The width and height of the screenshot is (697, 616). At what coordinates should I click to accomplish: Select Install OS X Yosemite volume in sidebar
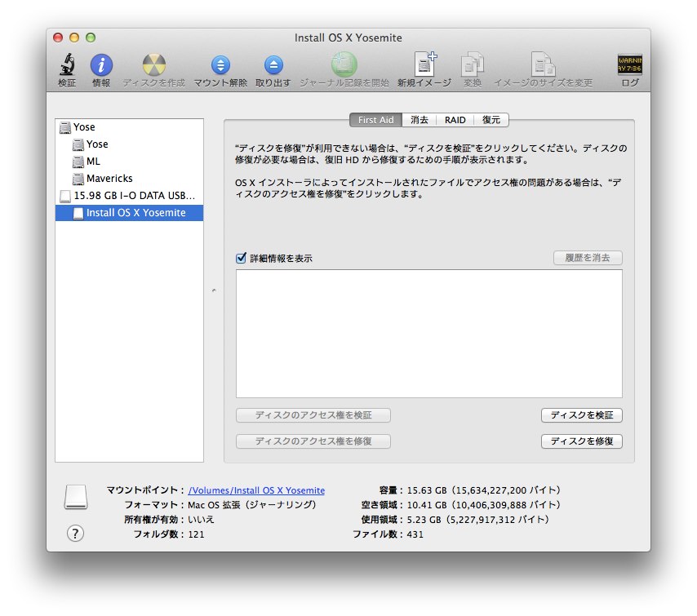click(129, 213)
